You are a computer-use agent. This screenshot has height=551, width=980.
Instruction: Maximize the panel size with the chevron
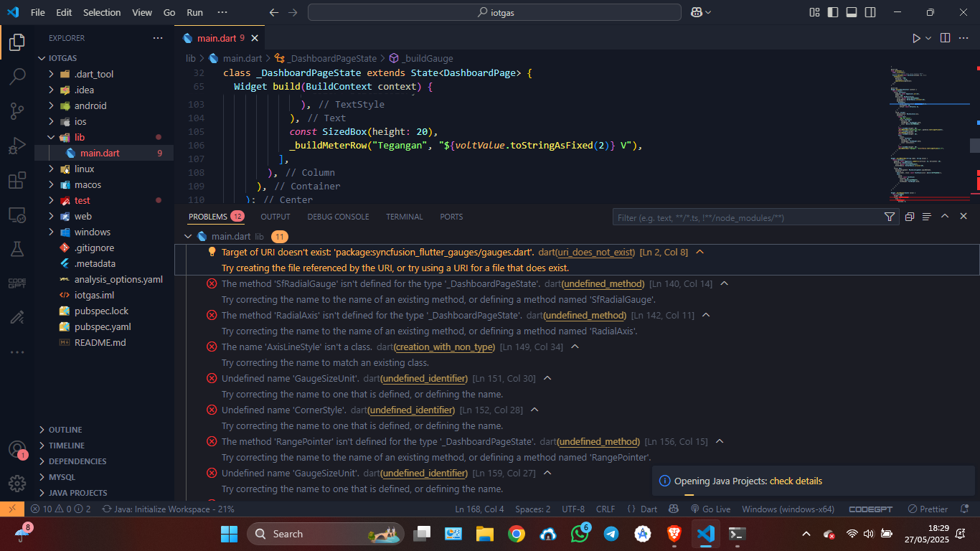click(x=945, y=217)
